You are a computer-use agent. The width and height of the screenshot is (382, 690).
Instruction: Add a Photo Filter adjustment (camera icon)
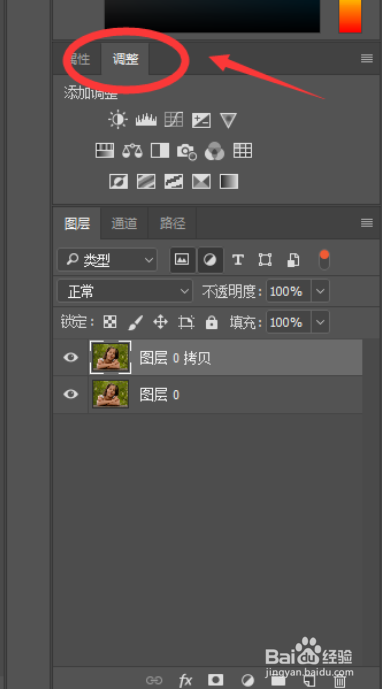point(187,152)
